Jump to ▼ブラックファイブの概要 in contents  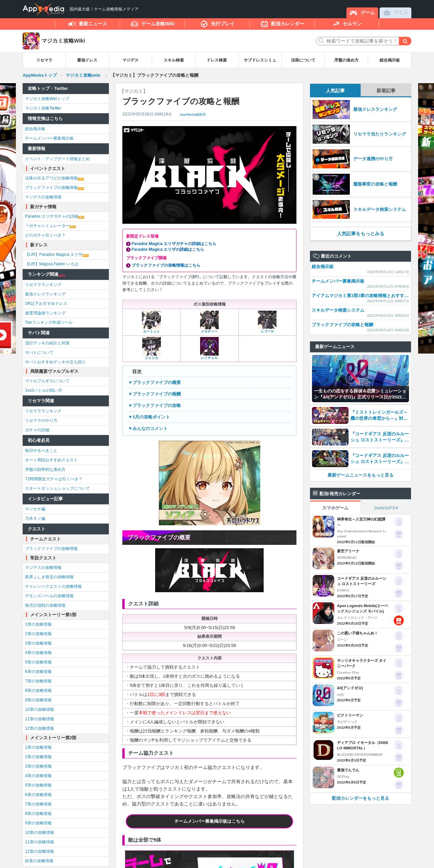tap(154, 382)
